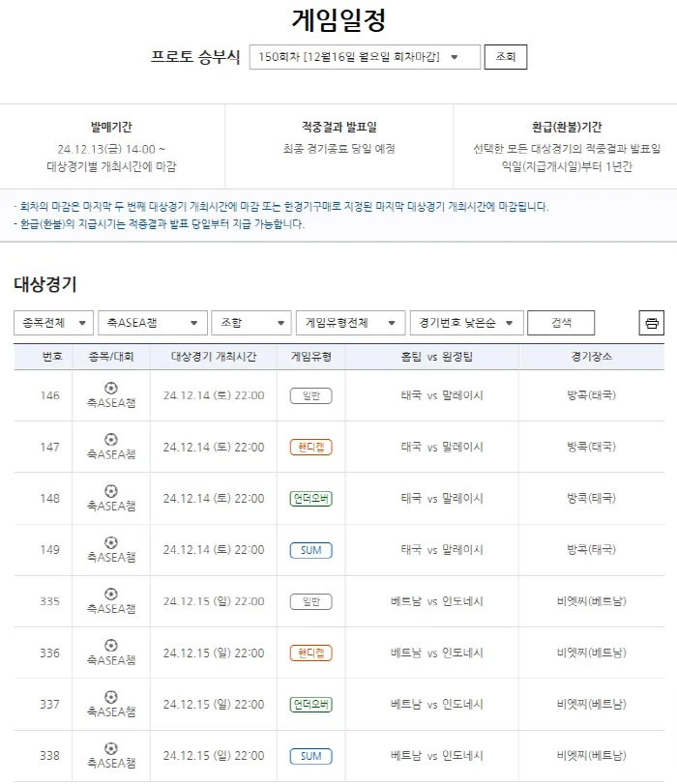Select the 일반 badge in row 146
The image size is (677, 784).
click(x=310, y=396)
